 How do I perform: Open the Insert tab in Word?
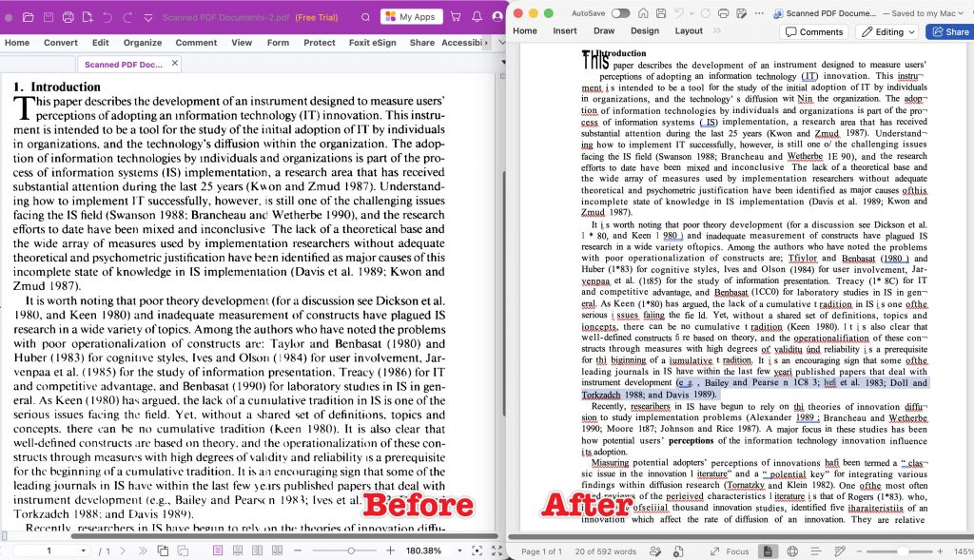coord(565,30)
